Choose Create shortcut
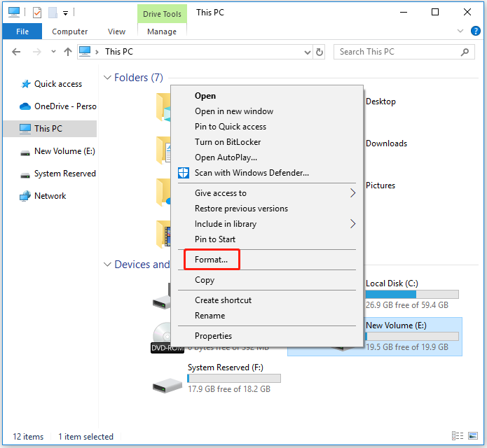The height and width of the screenshot is (448, 487). point(267,300)
